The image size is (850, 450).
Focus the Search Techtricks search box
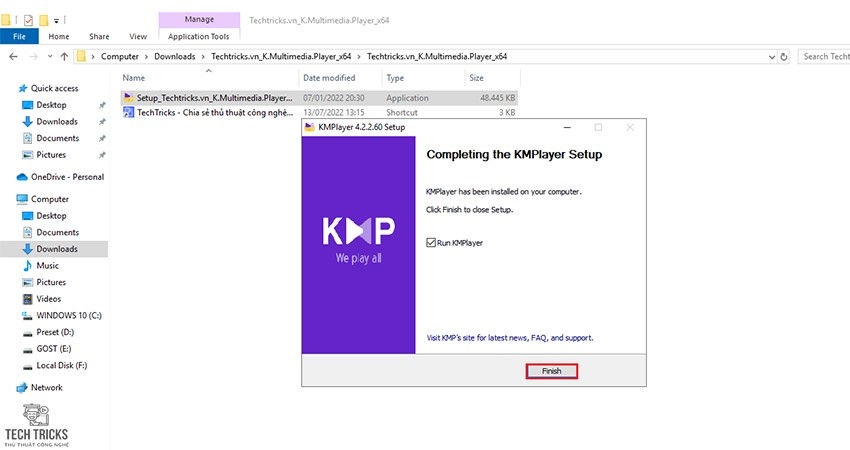click(824, 56)
